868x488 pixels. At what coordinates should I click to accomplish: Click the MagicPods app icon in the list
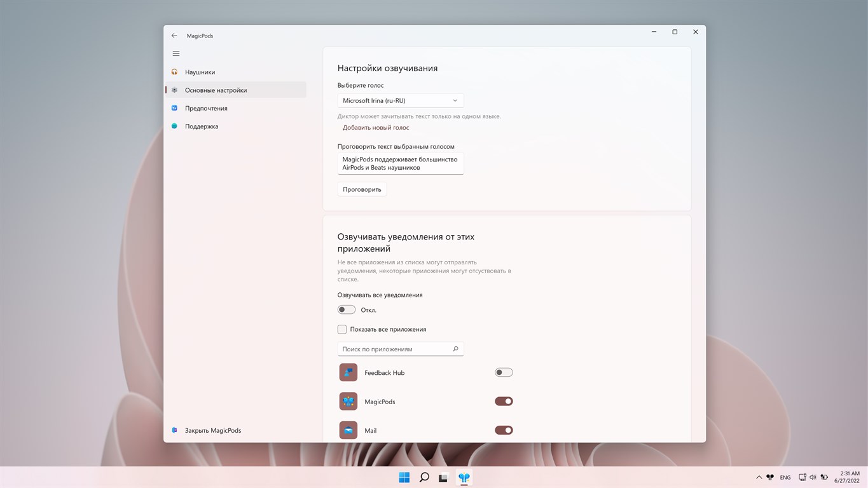click(348, 402)
